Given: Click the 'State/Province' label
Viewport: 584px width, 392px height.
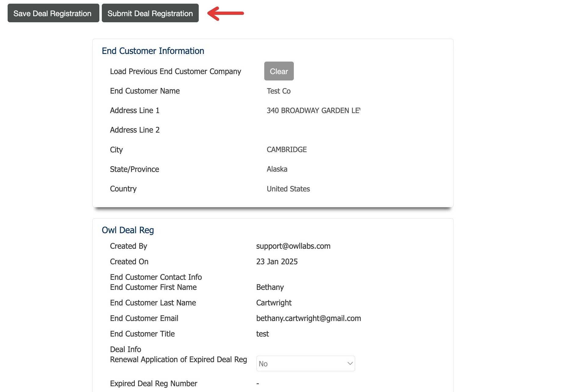Looking at the screenshot, I should pyautogui.click(x=134, y=169).
